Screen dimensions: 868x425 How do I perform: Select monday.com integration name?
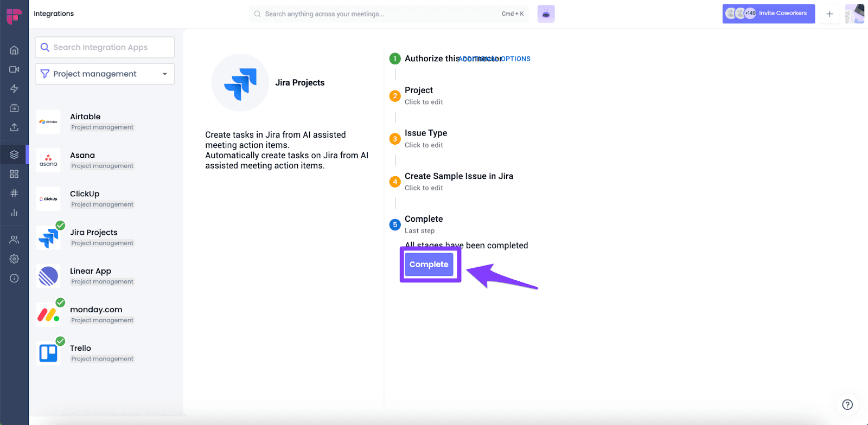tap(96, 310)
